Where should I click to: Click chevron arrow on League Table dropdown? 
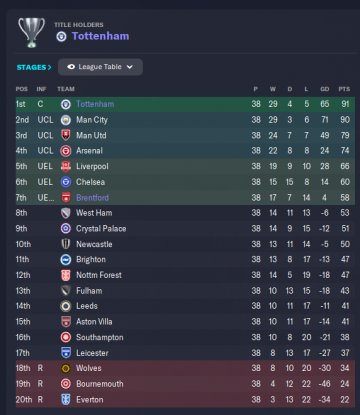coord(130,67)
